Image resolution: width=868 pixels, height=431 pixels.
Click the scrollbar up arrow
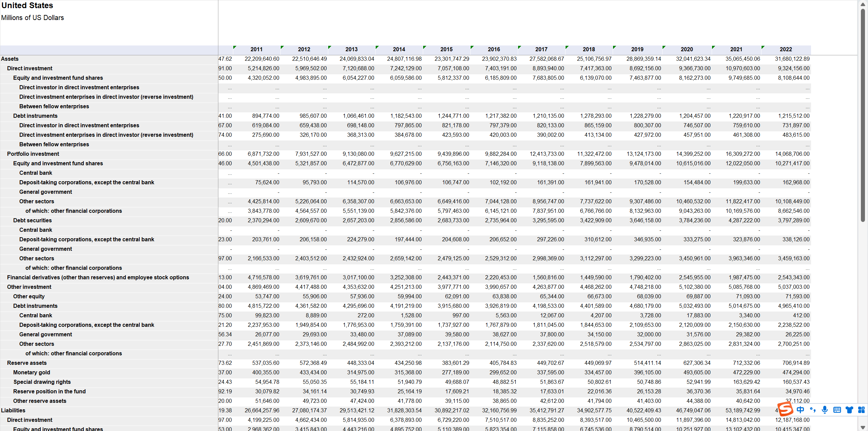click(x=863, y=4)
